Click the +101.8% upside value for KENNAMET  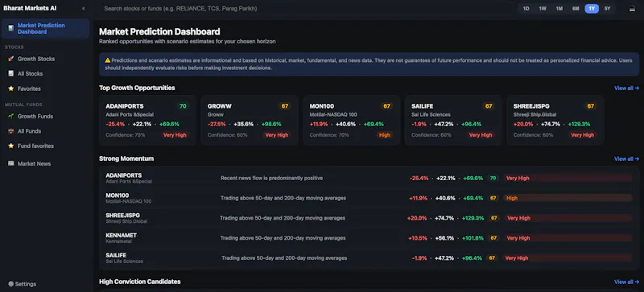click(473, 238)
